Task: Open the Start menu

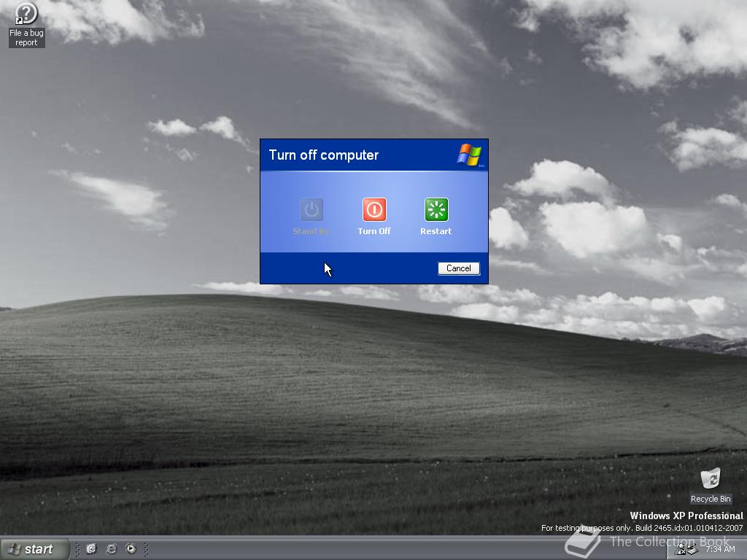Action: pyautogui.click(x=34, y=549)
